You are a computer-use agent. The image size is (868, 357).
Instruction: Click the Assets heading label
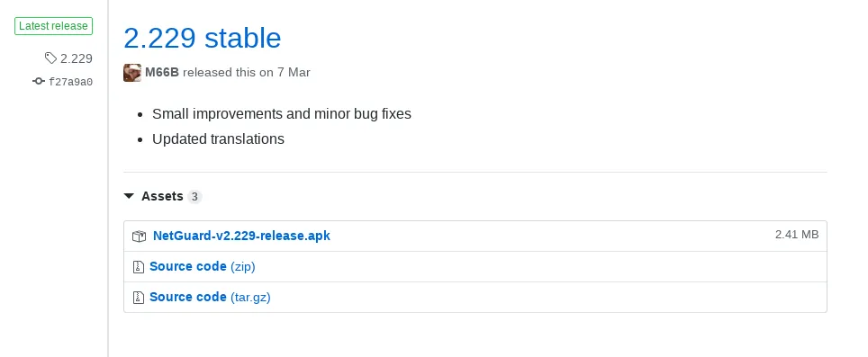point(162,196)
